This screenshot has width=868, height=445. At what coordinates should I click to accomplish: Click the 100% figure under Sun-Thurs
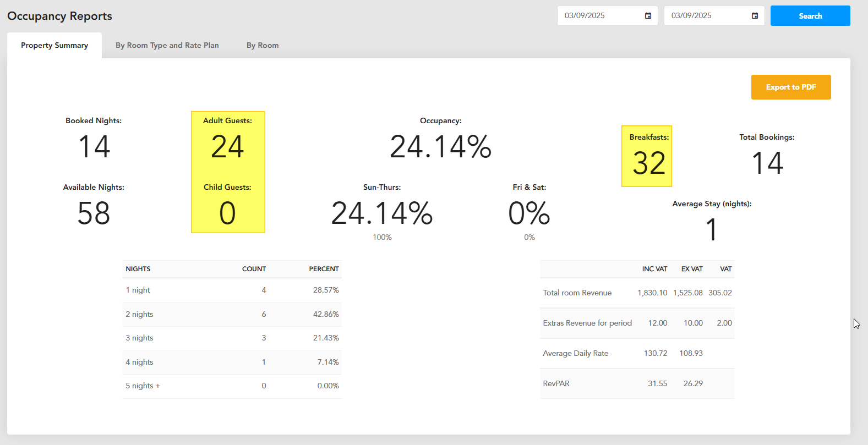(x=382, y=237)
